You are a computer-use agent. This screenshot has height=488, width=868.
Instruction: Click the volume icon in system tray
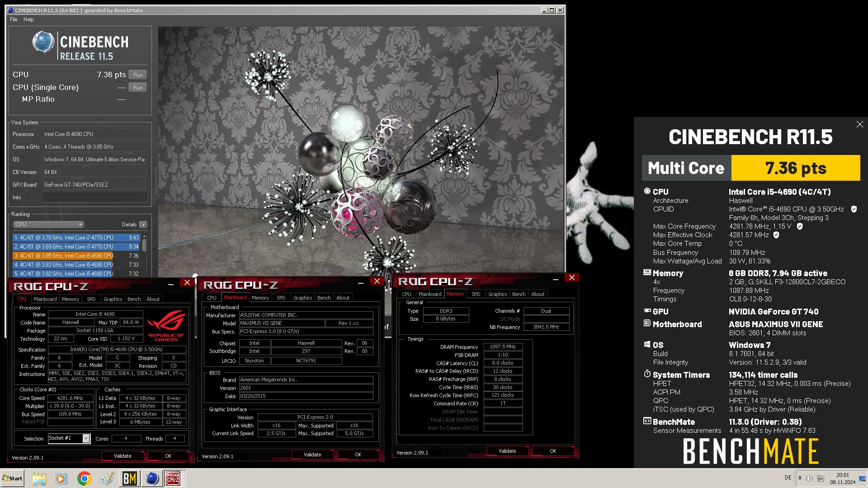809,479
